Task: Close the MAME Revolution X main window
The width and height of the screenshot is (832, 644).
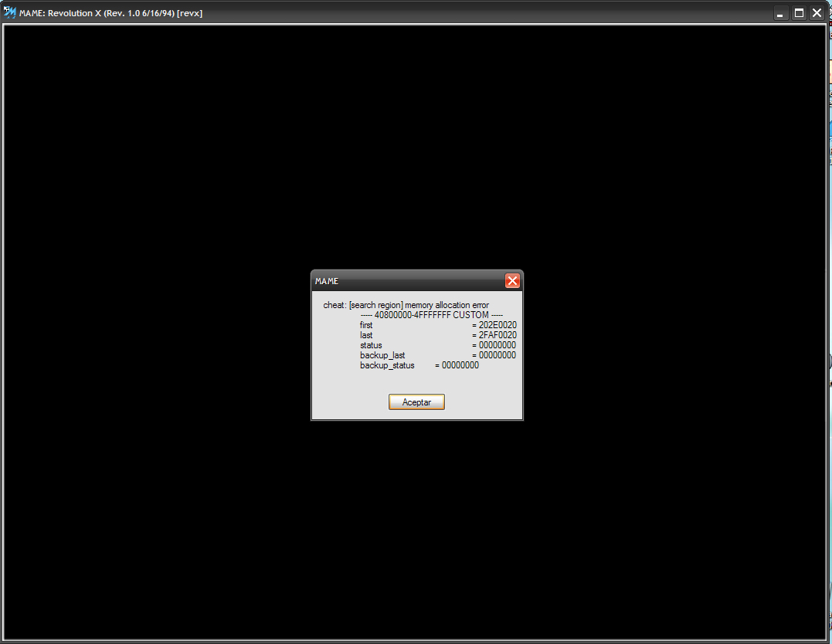Action: 817,12
